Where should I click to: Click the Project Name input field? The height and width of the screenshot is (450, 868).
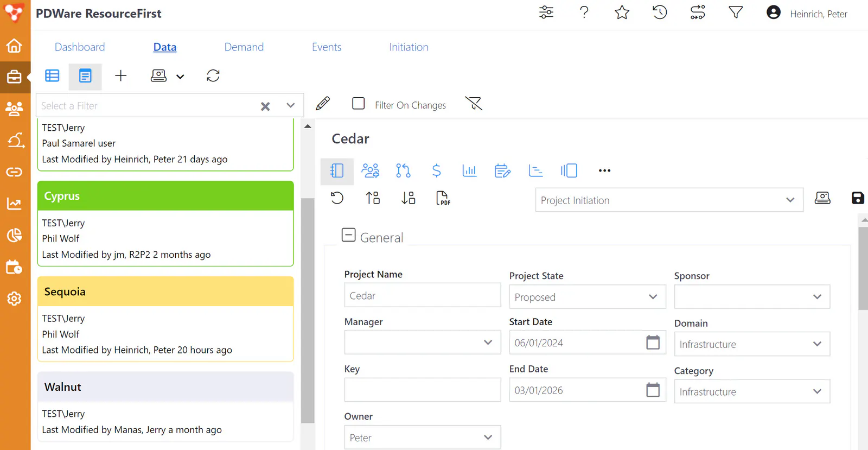tap(422, 296)
